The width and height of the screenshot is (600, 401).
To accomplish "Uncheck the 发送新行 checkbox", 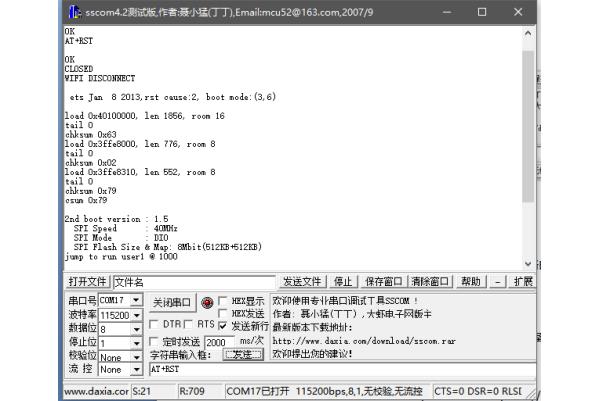I will coord(223,326).
